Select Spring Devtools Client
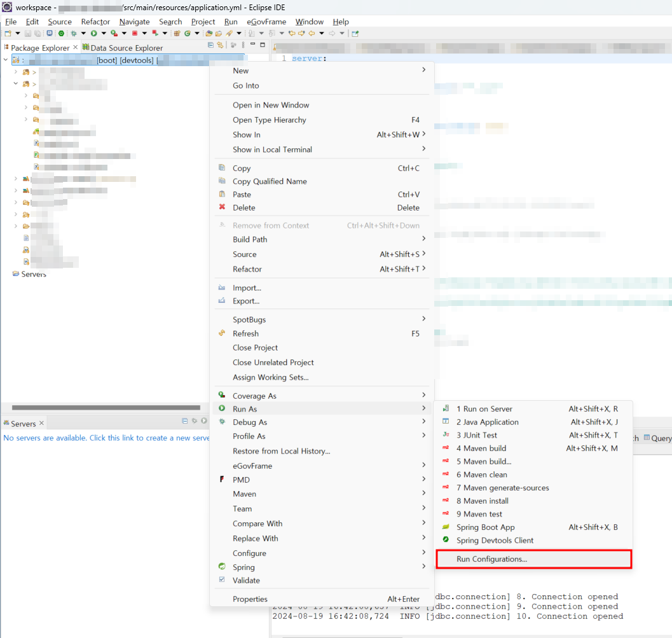672x638 pixels. click(533, 540)
